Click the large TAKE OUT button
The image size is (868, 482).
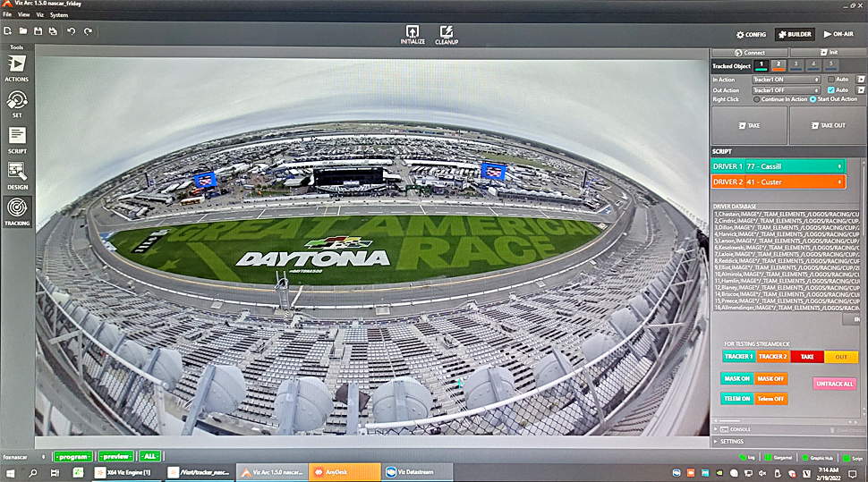[828, 125]
